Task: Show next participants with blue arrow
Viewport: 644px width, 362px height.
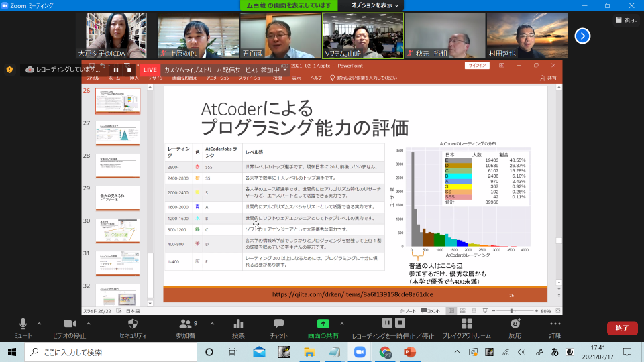Action: pyautogui.click(x=582, y=36)
